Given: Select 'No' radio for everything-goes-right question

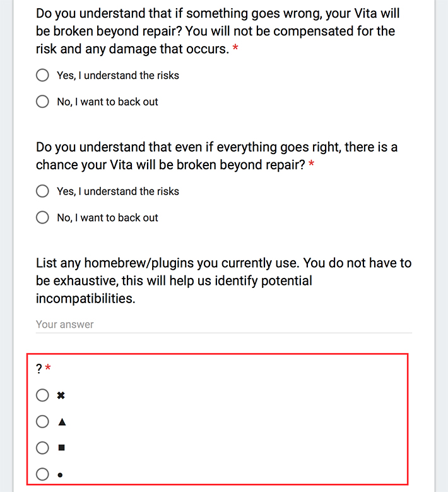Looking at the screenshot, I should 42,217.
